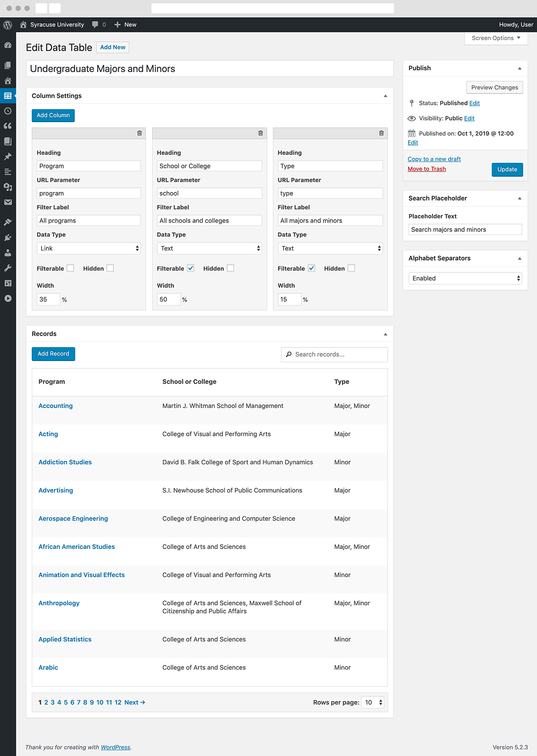537x756 pixels.
Task: Uncheck Filterable for the Type column
Action: [x=311, y=268]
